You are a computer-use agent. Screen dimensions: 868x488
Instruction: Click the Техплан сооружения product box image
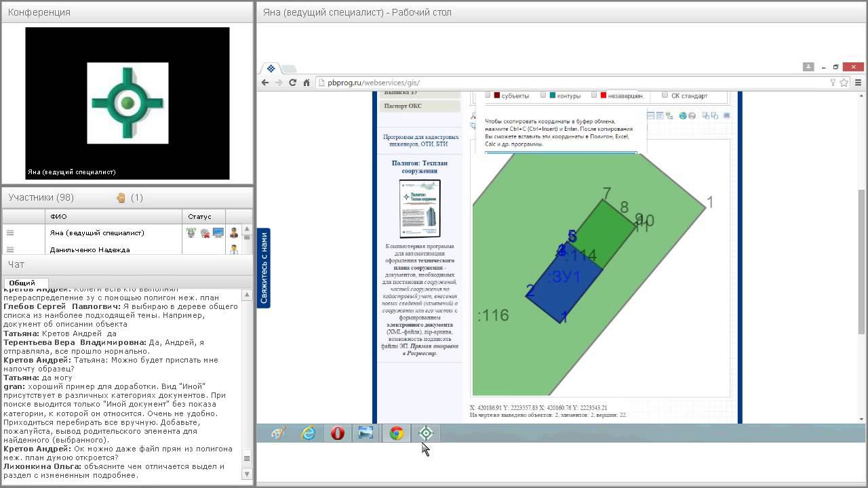(x=420, y=209)
